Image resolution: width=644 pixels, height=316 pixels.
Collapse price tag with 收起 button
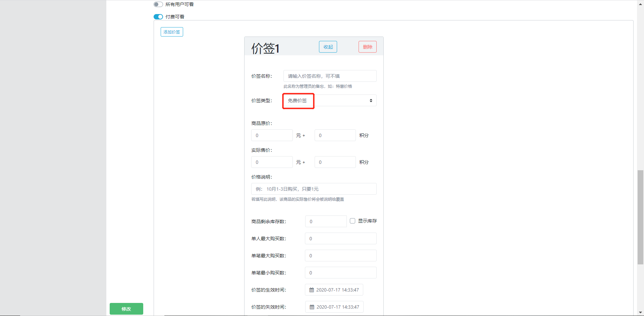click(x=328, y=47)
